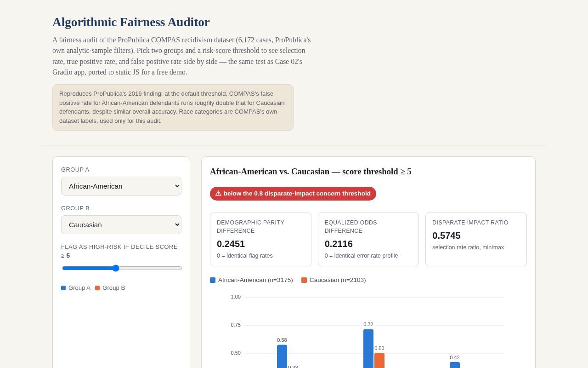Click the orange bar labeled 0.50
Image resolution: width=588 pixels, height=368 pixels.
[x=379, y=361]
